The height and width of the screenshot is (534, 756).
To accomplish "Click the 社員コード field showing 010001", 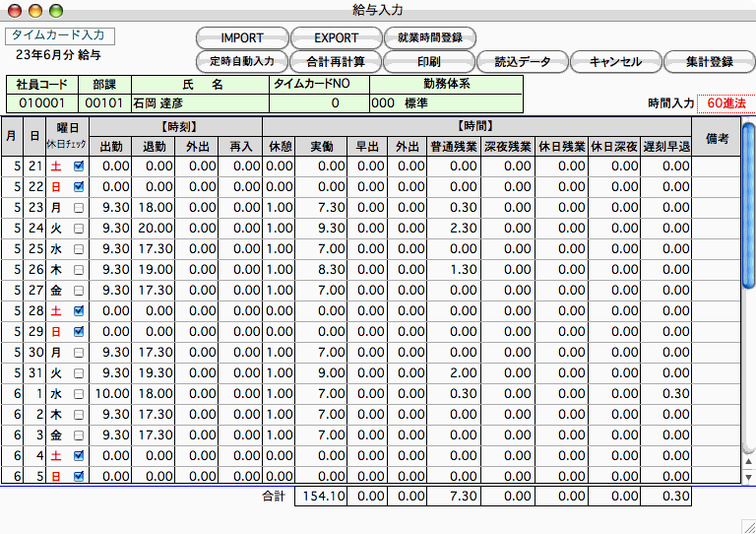I will click(42, 102).
